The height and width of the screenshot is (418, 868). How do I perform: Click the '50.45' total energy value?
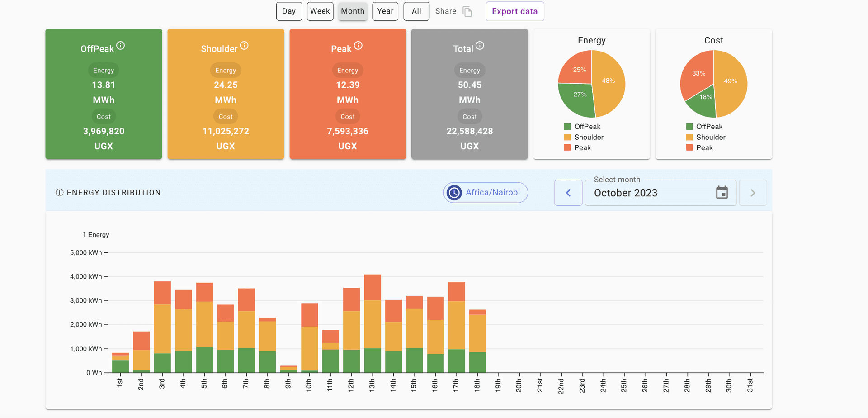(x=470, y=85)
